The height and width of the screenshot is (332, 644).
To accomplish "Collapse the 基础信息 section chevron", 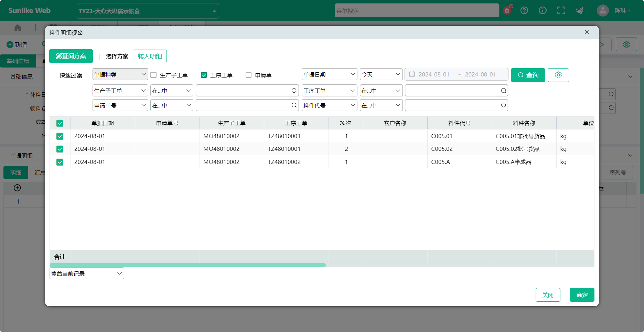I will (630, 76).
